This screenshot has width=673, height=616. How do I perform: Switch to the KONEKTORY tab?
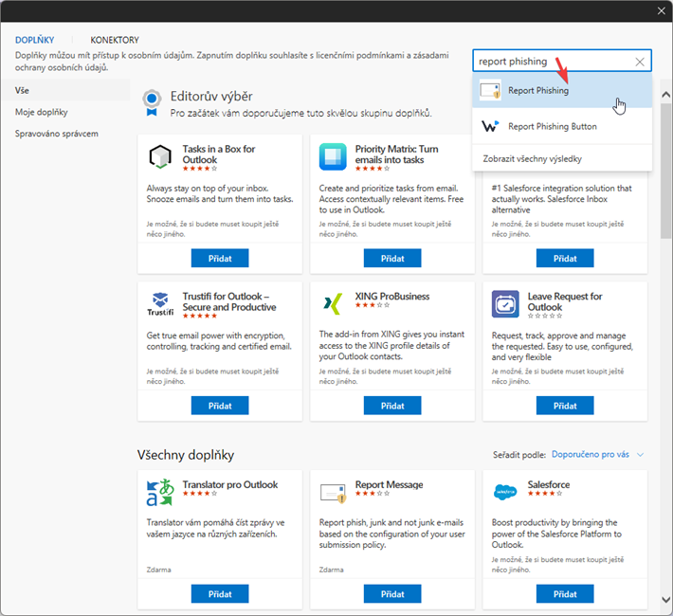click(x=115, y=40)
